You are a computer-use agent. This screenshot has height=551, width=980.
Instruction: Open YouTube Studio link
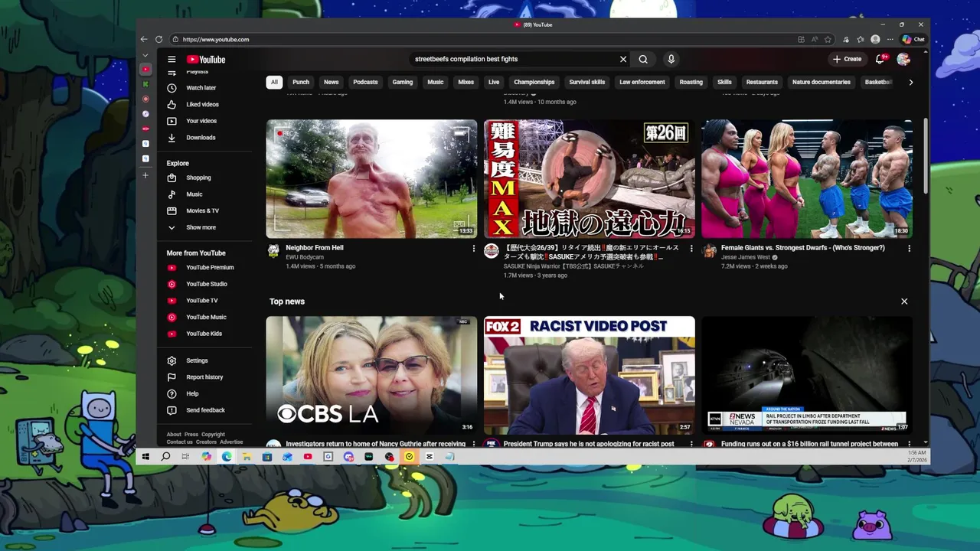(207, 284)
